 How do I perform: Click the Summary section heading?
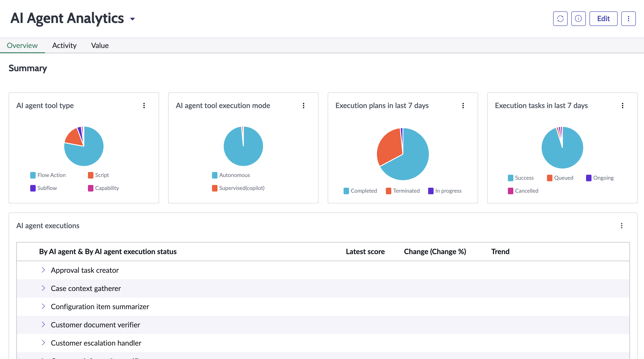coord(28,68)
